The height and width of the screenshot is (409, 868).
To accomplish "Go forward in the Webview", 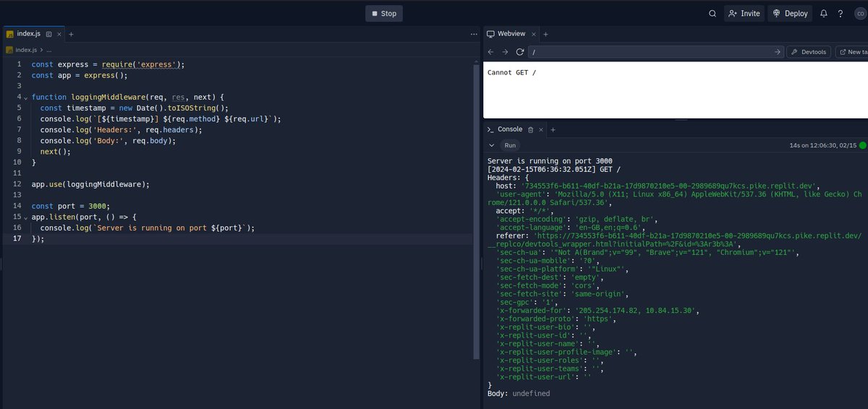I will [506, 52].
